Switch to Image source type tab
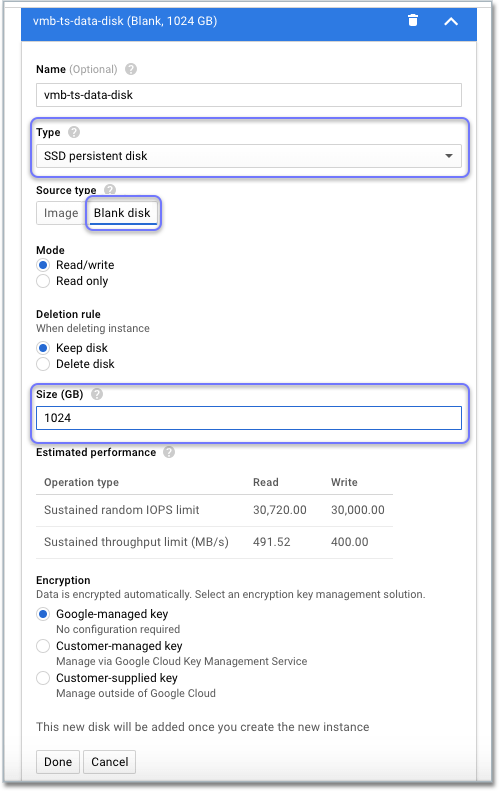This screenshot has width=499, height=791. 61,213
